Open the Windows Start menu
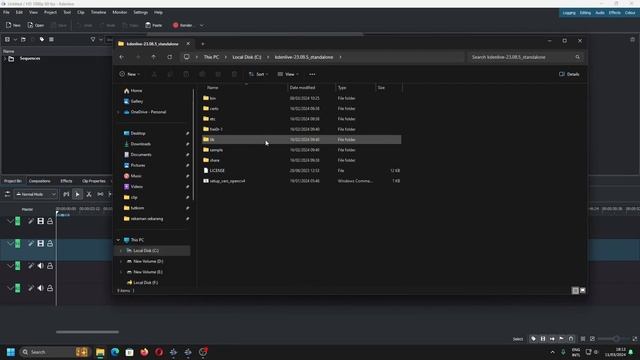Screen dimensions: 640x360 [11, 352]
